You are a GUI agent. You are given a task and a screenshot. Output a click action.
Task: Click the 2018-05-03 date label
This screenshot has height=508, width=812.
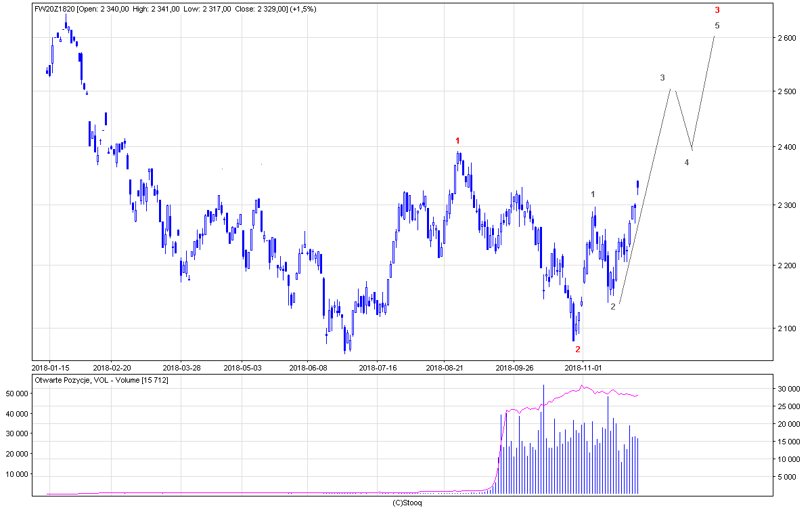coord(242,366)
